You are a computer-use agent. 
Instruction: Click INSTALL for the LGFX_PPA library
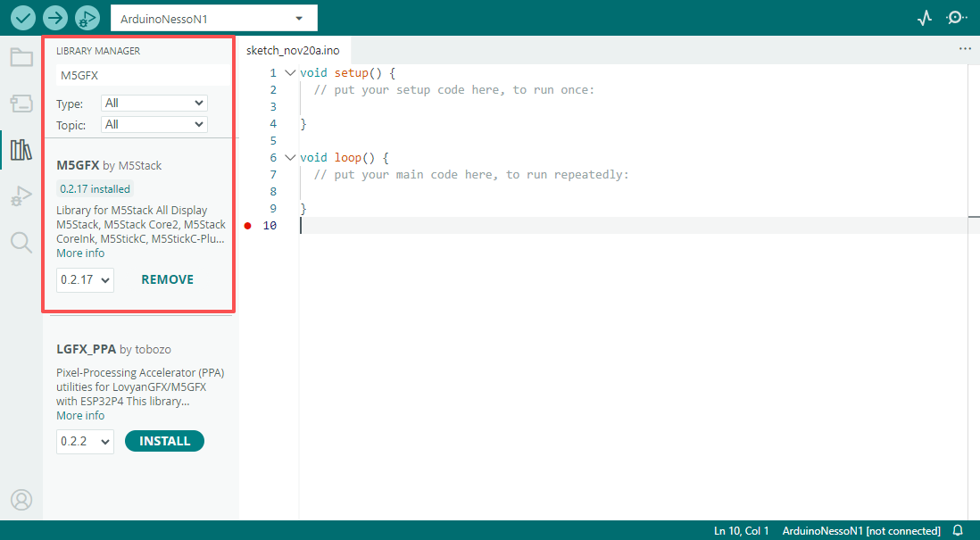click(164, 441)
